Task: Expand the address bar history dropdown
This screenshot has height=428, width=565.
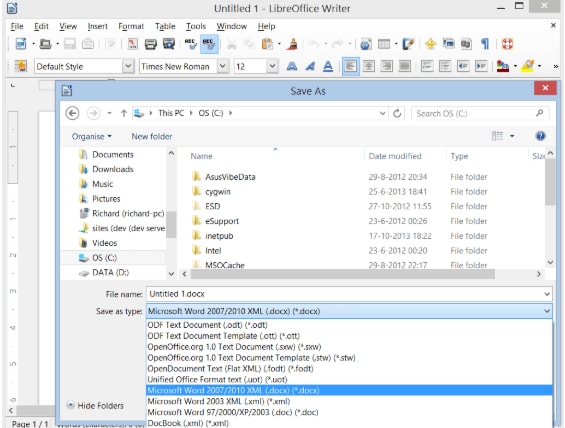Action: click(x=382, y=113)
